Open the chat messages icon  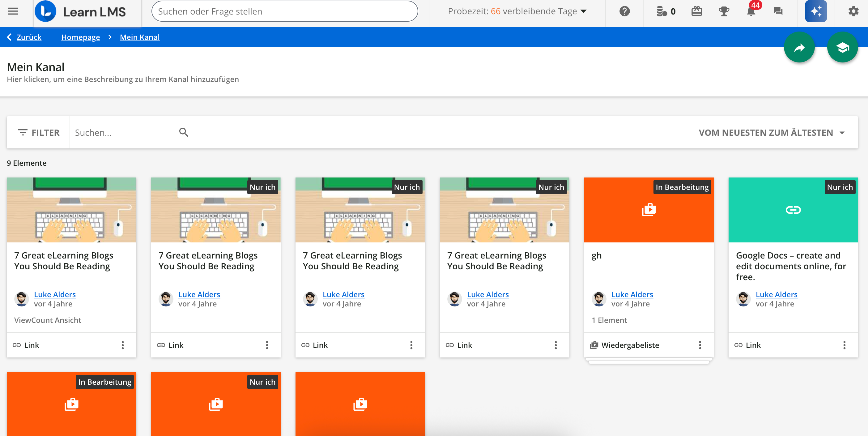(x=778, y=11)
